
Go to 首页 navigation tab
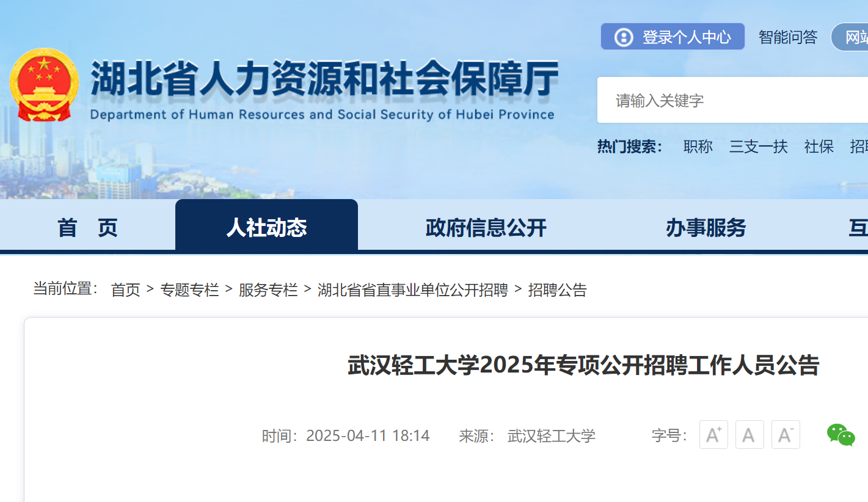pos(87,228)
